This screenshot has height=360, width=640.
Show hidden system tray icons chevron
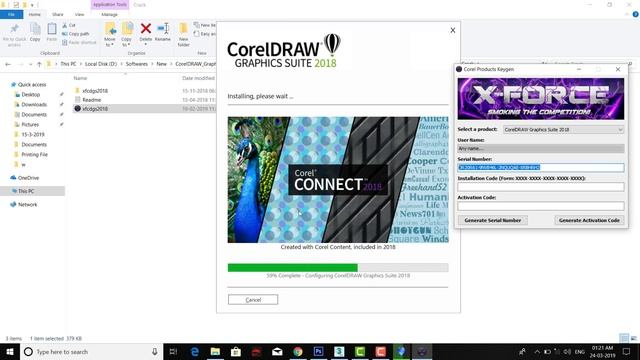pos(537,351)
